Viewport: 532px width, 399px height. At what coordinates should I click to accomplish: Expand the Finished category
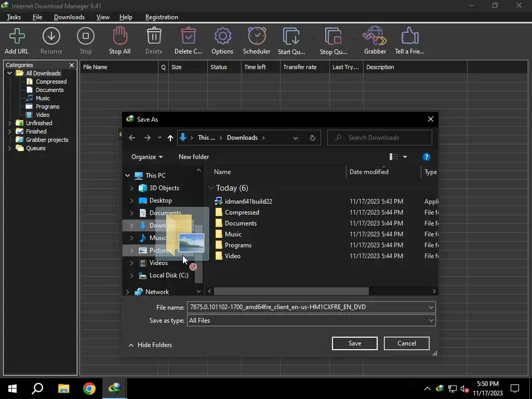click(9, 131)
